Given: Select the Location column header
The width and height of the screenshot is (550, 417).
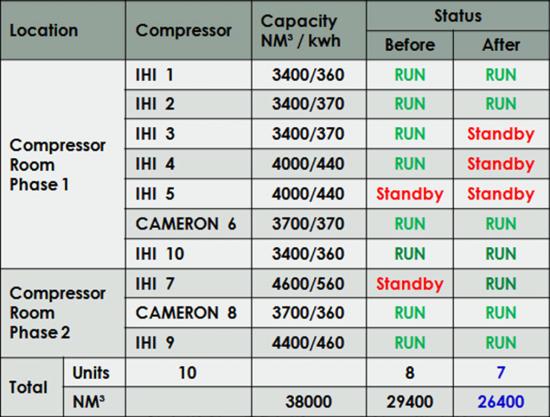Looking at the screenshot, I should (63, 30).
